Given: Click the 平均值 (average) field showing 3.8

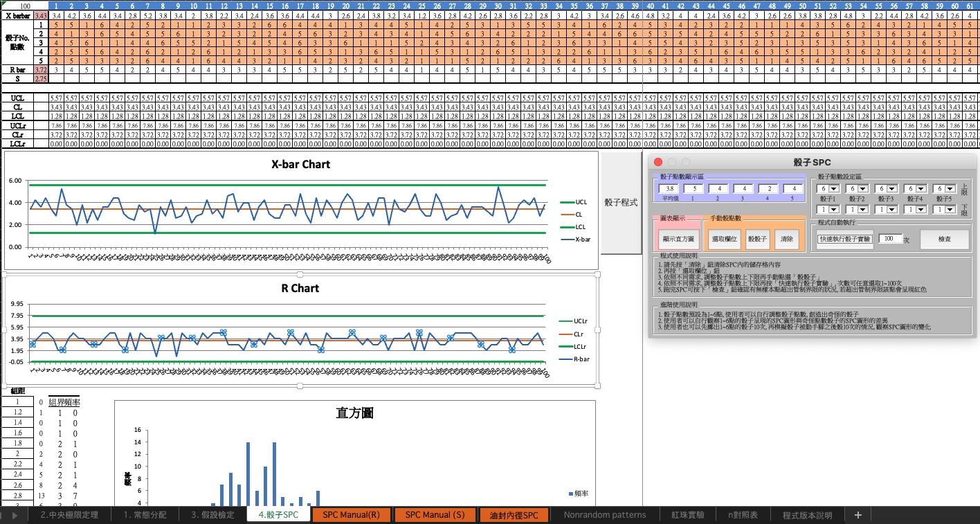Looking at the screenshot, I should pos(669,188).
